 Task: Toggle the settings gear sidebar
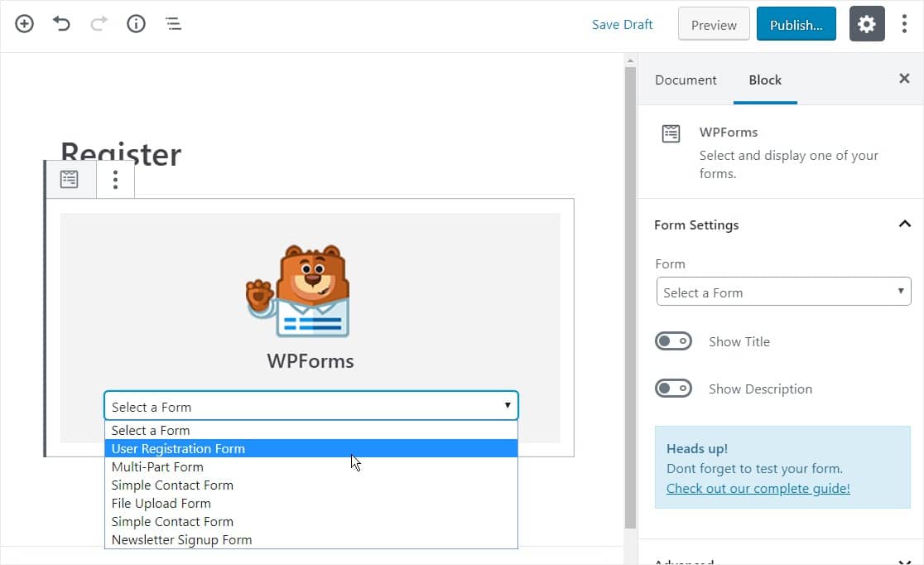pos(866,23)
